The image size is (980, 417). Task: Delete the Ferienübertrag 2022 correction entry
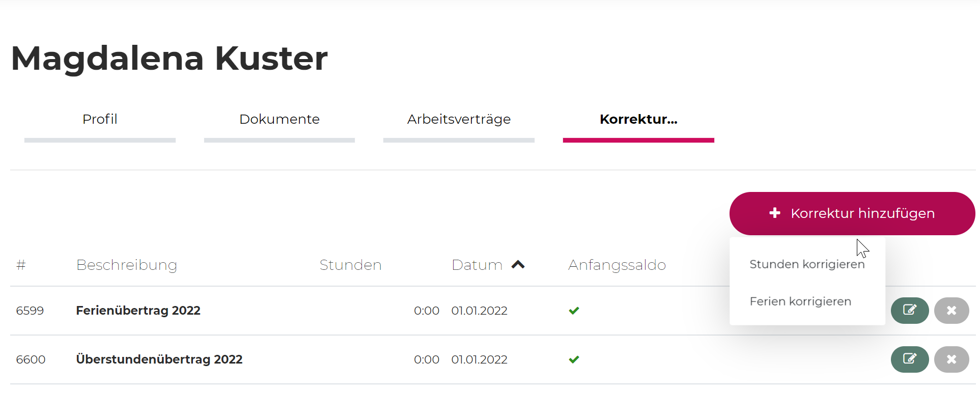pyautogui.click(x=951, y=310)
